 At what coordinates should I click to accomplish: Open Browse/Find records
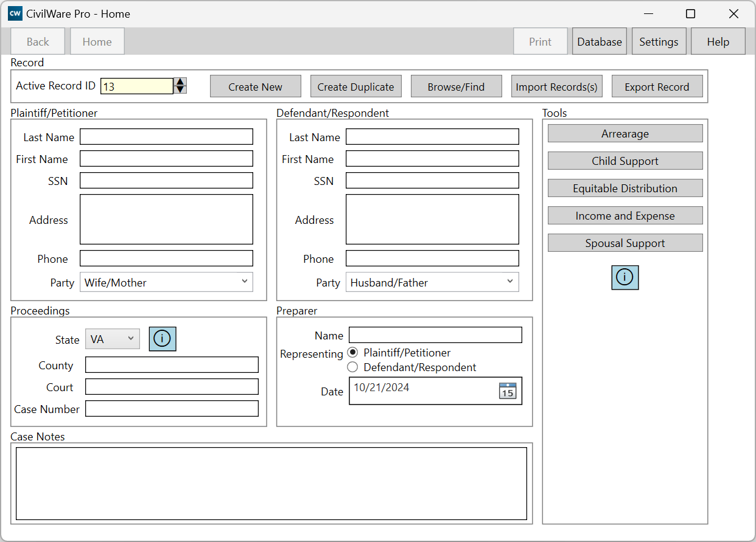457,86
